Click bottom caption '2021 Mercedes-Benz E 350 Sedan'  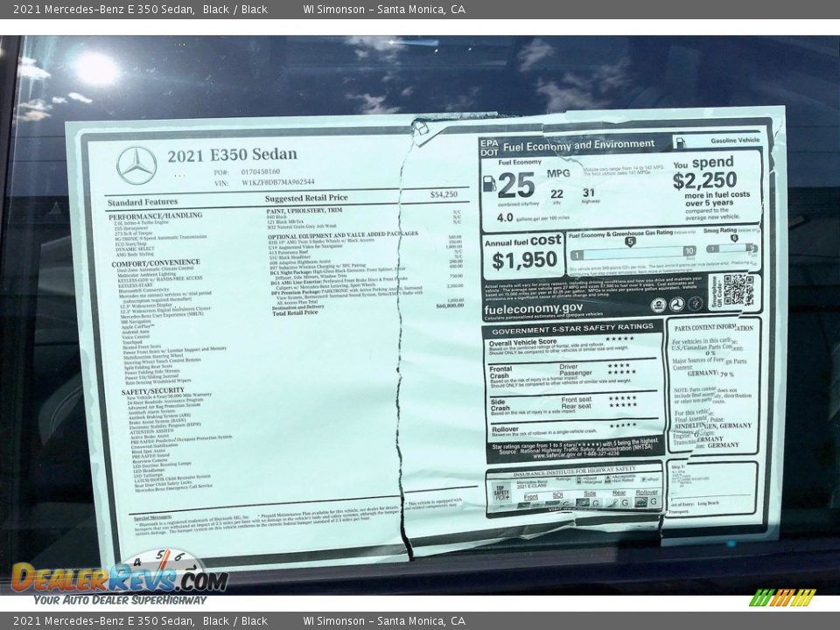pyautogui.click(x=104, y=621)
